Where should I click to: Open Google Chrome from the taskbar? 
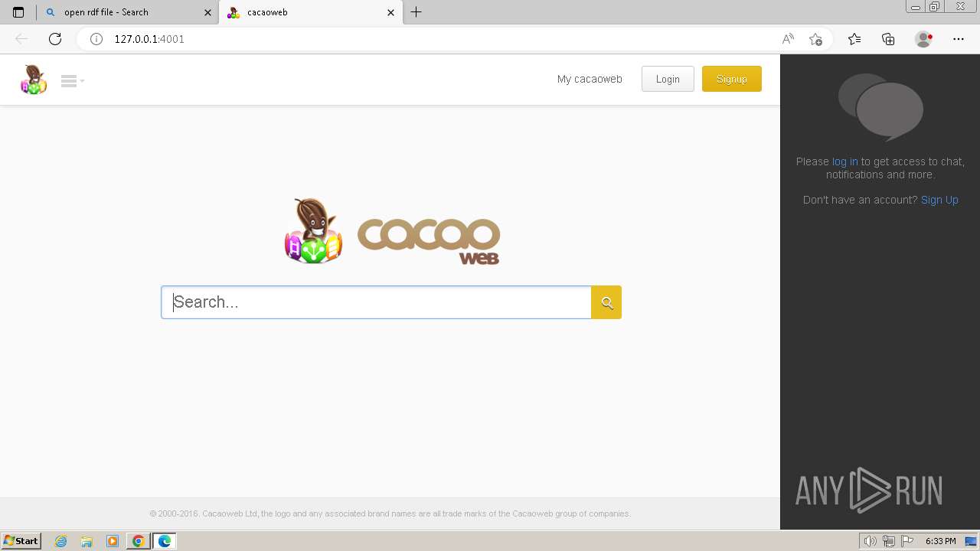pyautogui.click(x=138, y=541)
